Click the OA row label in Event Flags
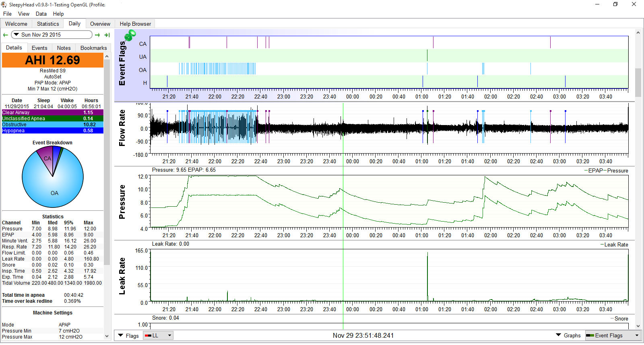 (x=143, y=70)
